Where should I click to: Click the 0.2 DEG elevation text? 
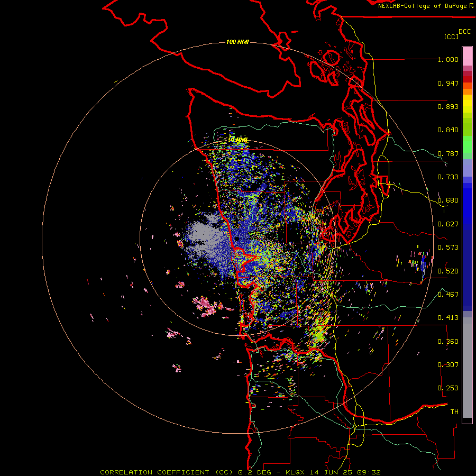pos(255,472)
